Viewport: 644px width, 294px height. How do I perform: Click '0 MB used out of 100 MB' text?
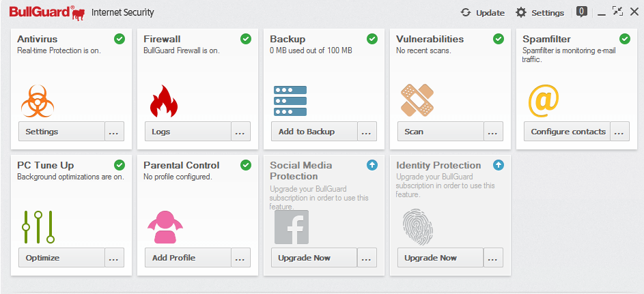click(311, 51)
